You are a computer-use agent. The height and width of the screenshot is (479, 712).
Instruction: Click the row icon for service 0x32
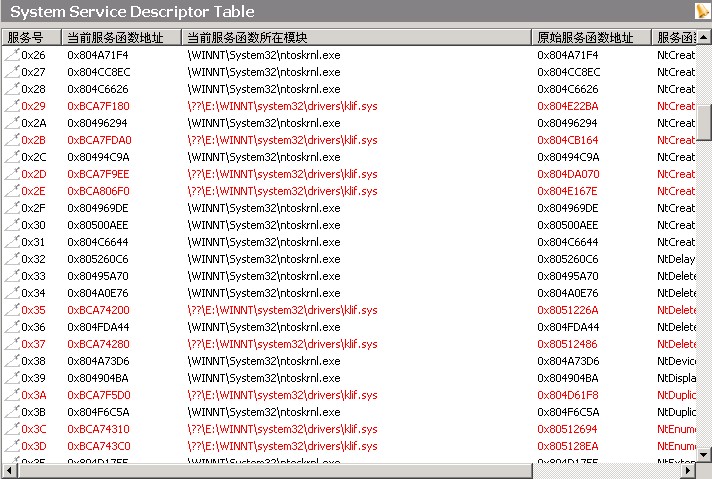[12, 259]
